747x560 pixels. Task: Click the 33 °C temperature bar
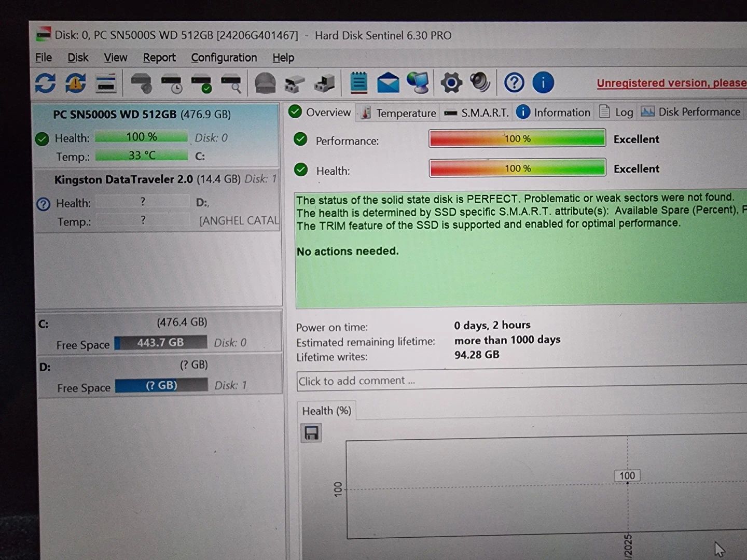[x=142, y=155]
